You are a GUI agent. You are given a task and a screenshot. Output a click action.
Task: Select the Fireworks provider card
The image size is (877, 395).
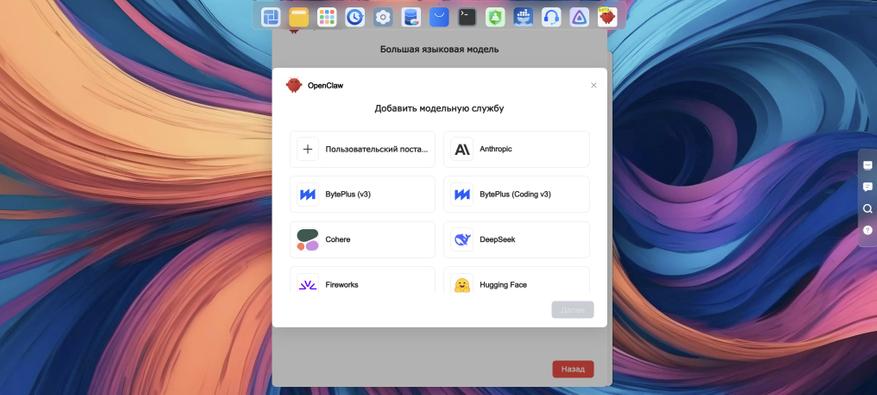(x=362, y=280)
